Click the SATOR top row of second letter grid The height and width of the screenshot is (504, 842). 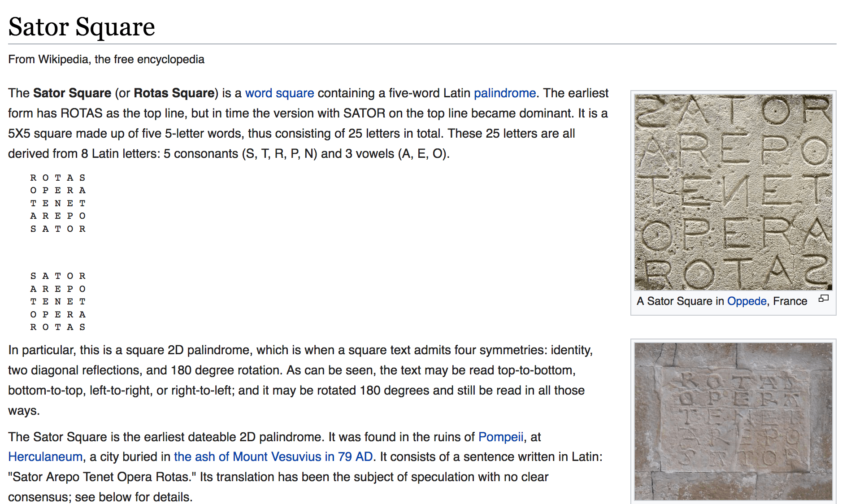click(x=58, y=276)
